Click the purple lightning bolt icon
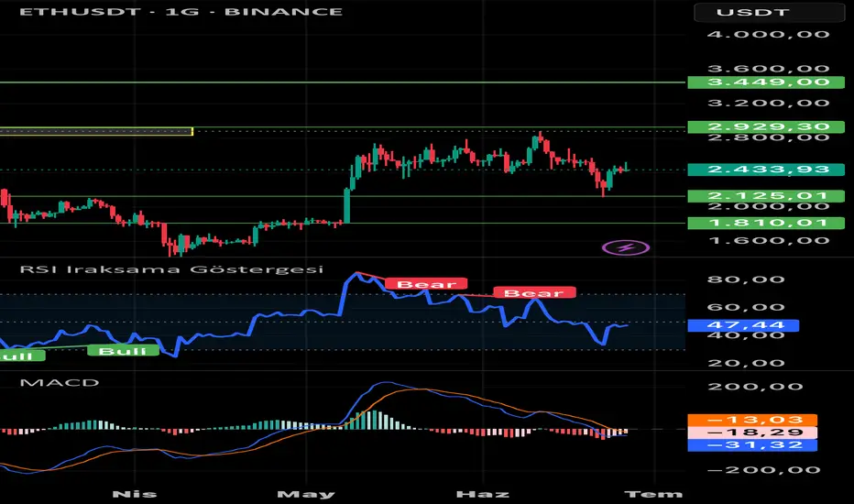Viewport: 854px width, 504px height. (x=626, y=248)
